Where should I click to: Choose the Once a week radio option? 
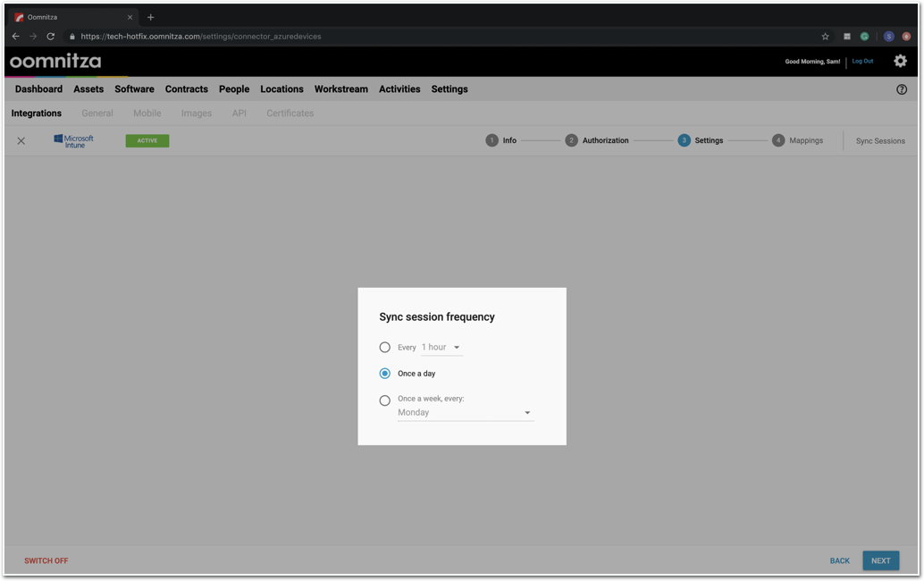(x=385, y=400)
